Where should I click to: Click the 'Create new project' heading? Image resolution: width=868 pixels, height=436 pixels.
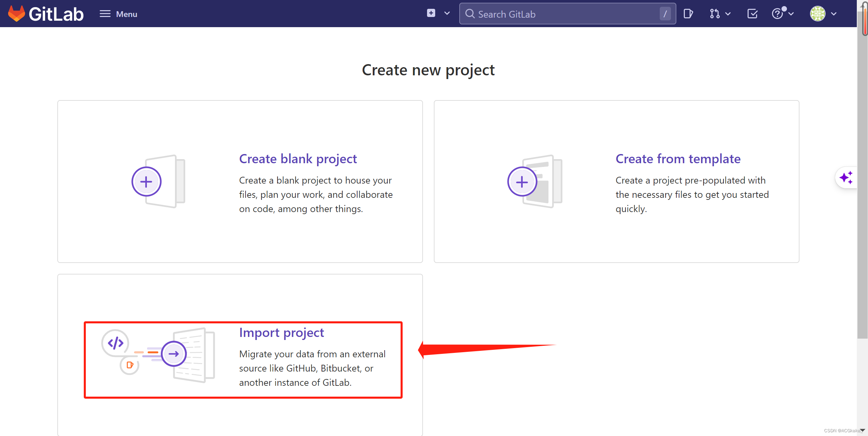[x=428, y=70]
